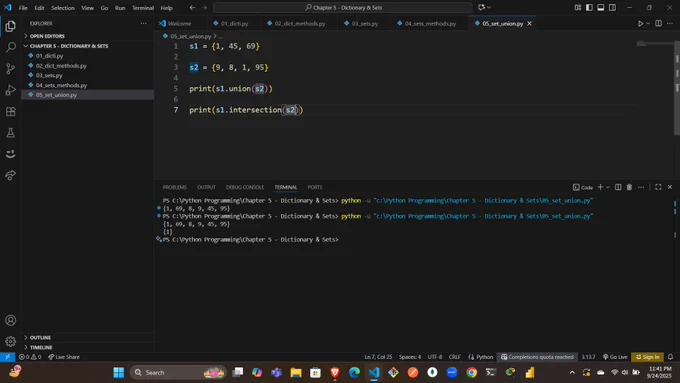680x383 pixels.
Task: Open Explorer Views and More Actions ellipsis
Action: [144, 23]
